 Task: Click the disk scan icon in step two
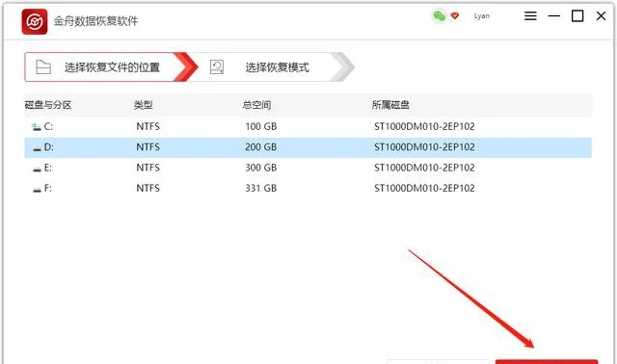click(x=217, y=67)
